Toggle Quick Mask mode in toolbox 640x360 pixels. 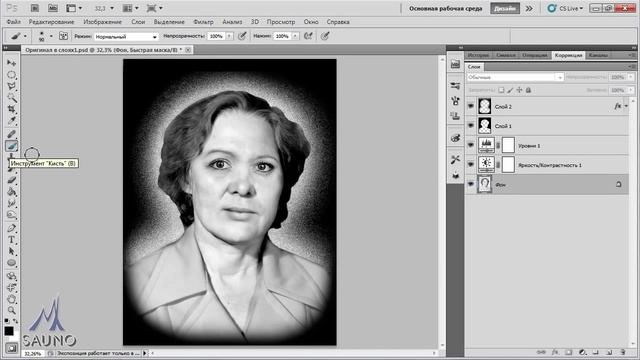click(x=11, y=348)
